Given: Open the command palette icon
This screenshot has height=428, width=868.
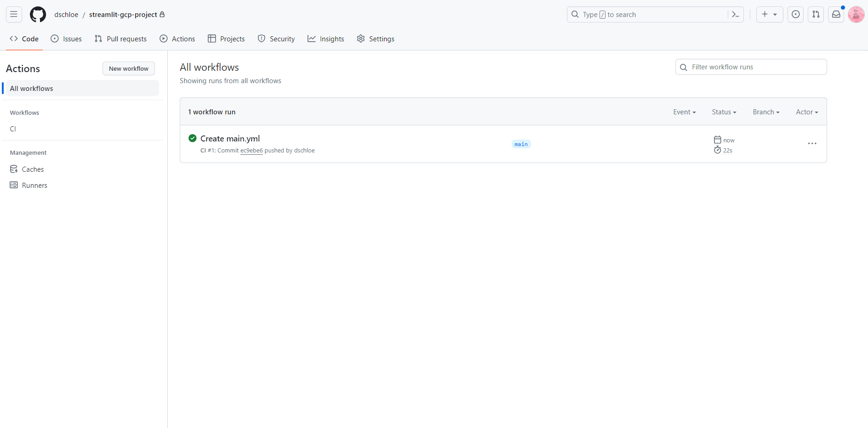Looking at the screenshot, I should 736,14.
